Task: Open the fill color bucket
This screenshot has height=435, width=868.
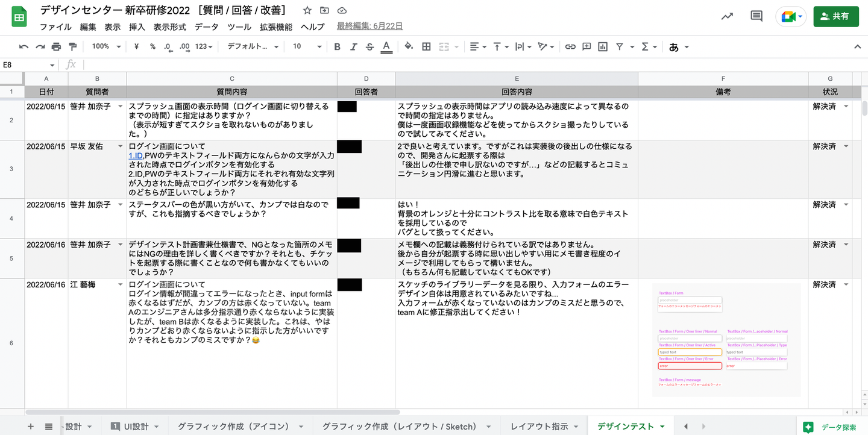Action: (409, 46)
